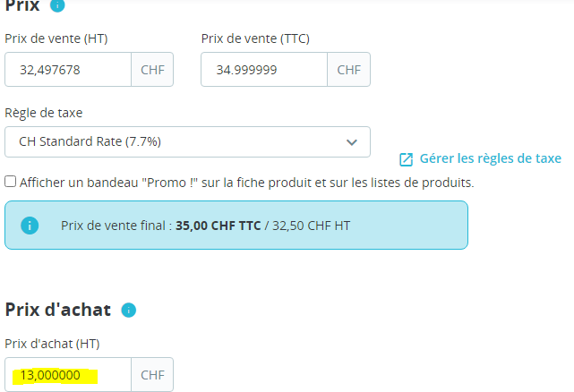Click the info icon beside Prix heading
The image size is (574, 392).
click(x=58, y=4)
